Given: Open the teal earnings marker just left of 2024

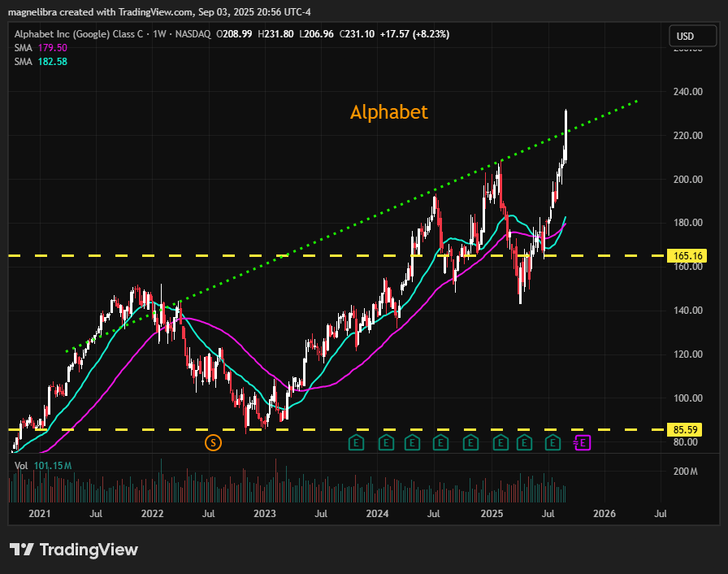Looking at the screenshot, I should coord(356,443).
